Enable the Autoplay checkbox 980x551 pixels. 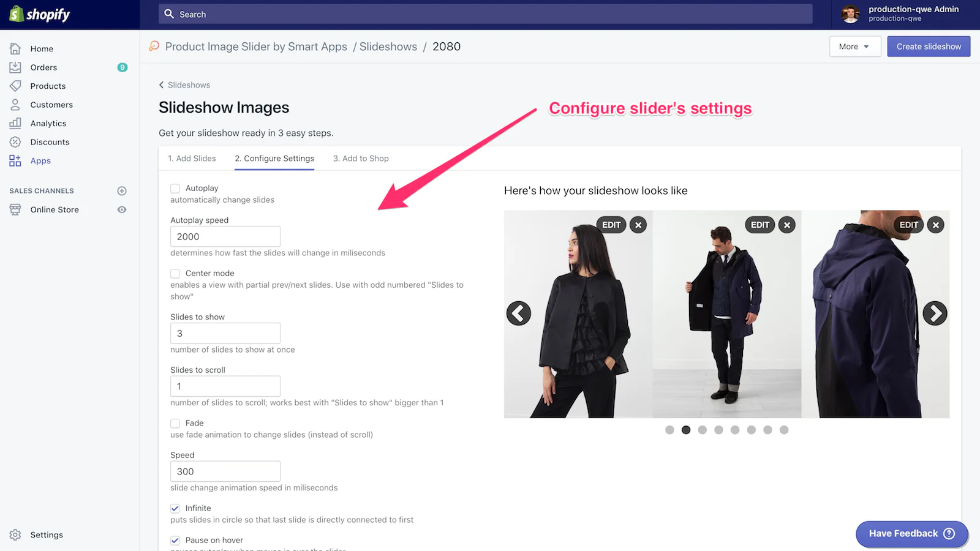pyautogui.click(x=175, y=189)
